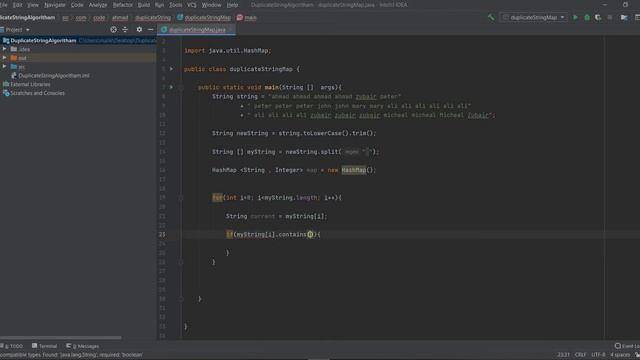
Task: Open the Refactor menu
Action: [x=122, y=5]
